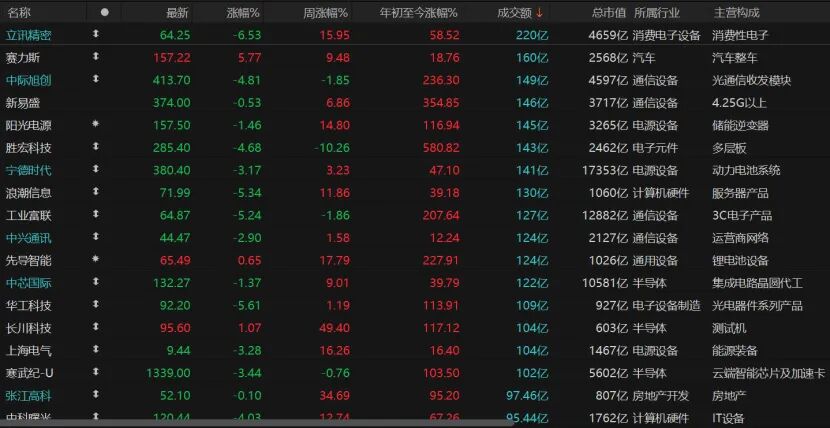Screen dimensions: 830x428
Task: Click the marker icon in 张江高科 row
Action: coord(96,394)
